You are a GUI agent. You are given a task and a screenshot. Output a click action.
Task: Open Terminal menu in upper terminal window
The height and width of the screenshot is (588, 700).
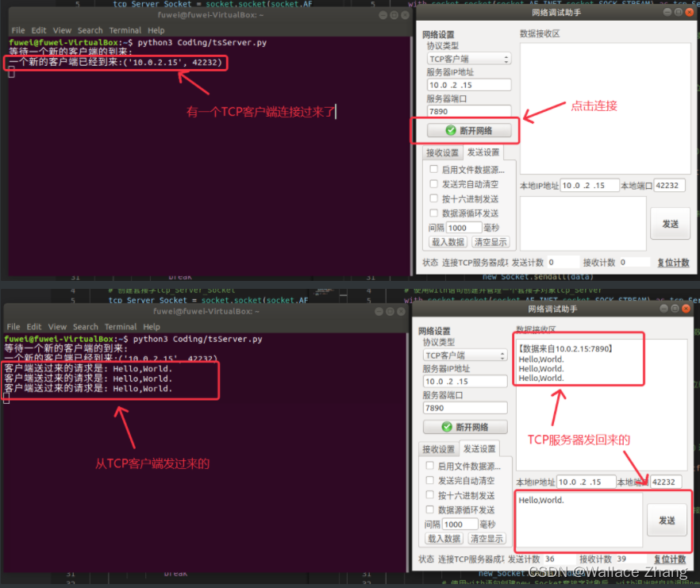[x=125, y=30]
